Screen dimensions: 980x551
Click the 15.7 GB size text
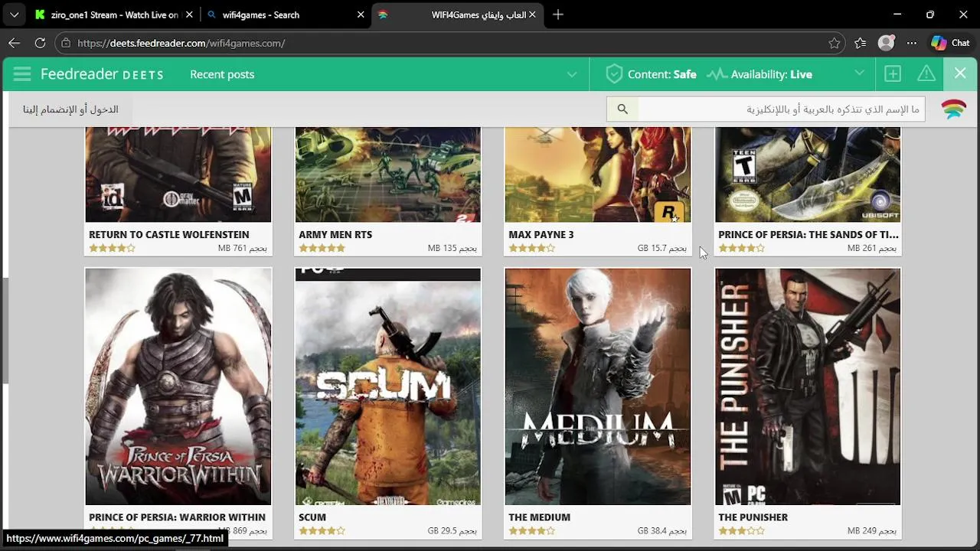[662, 248]
